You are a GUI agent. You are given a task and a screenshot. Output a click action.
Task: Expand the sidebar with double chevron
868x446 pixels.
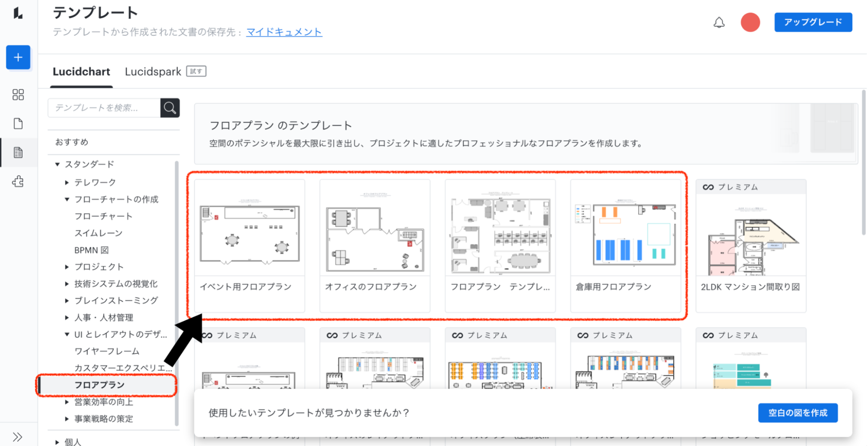pos(17,436)
